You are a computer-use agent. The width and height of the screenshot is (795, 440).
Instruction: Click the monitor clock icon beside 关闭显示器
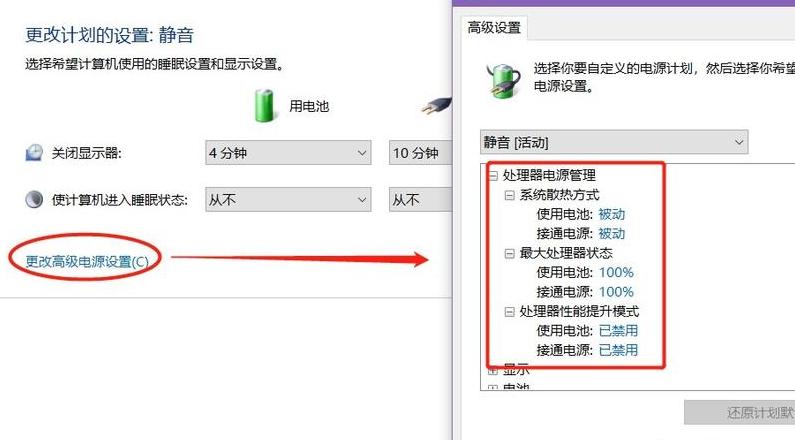pyautogui.click(x=34, y=153)
